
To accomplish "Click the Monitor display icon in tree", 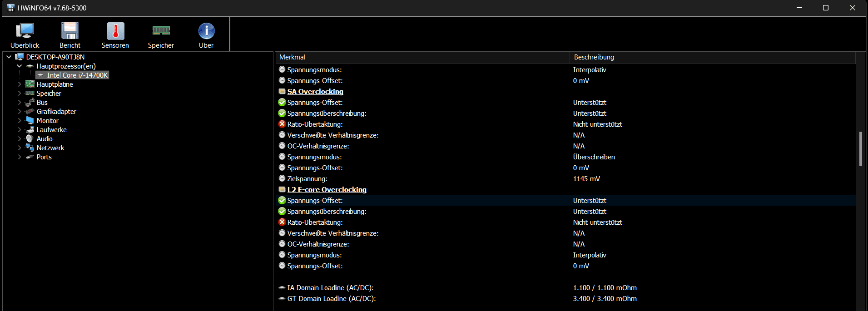I will (30, 120).
